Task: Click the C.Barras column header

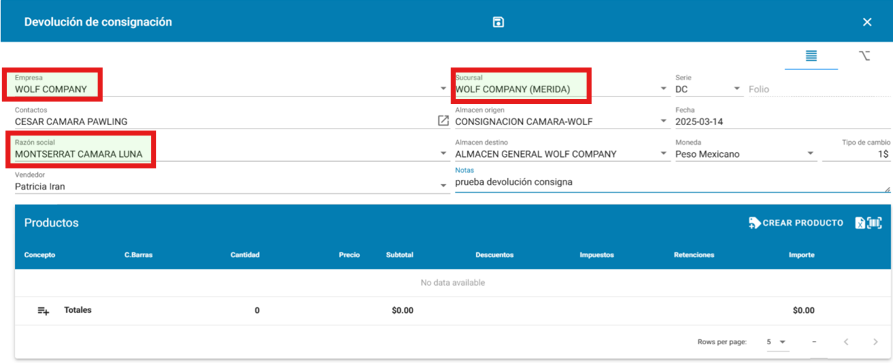Action: (138, 255)
